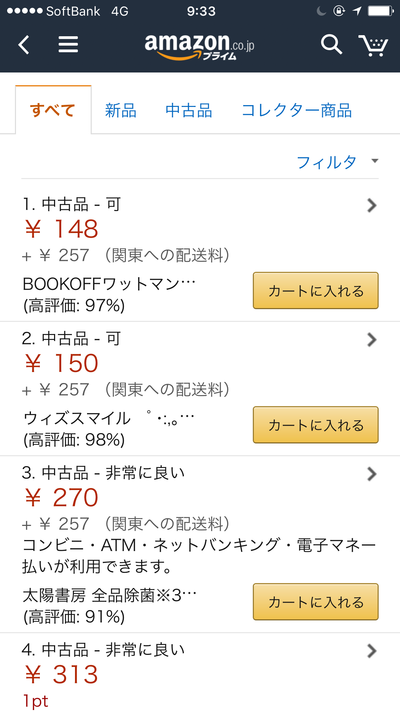Tap the rotation lock status icon
Screen dimensions: 400x711
point(339,11)
